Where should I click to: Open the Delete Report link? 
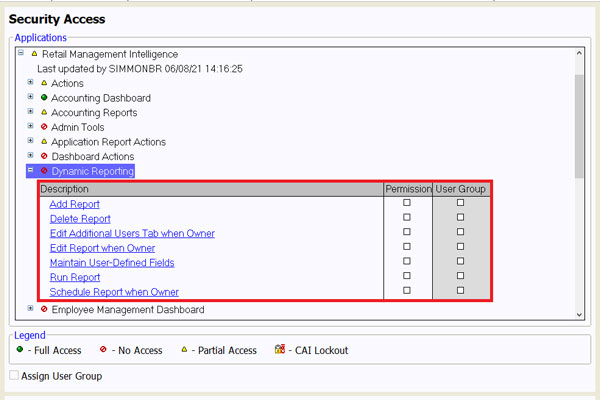click(x=80, y=218)
